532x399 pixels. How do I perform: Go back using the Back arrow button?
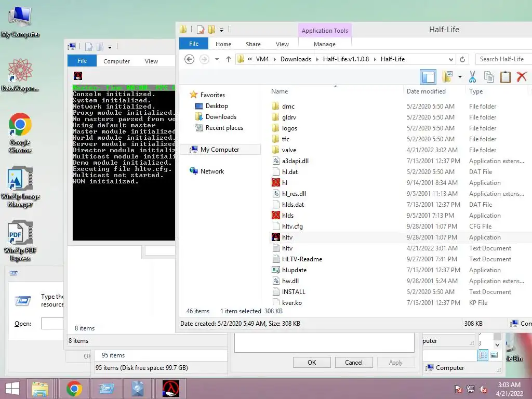(189, 59)
